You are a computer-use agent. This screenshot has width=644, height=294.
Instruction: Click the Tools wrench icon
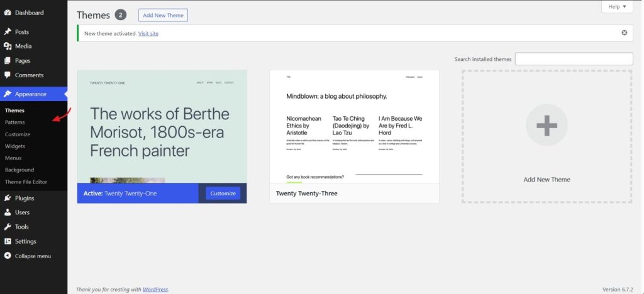tap(8, 227)
